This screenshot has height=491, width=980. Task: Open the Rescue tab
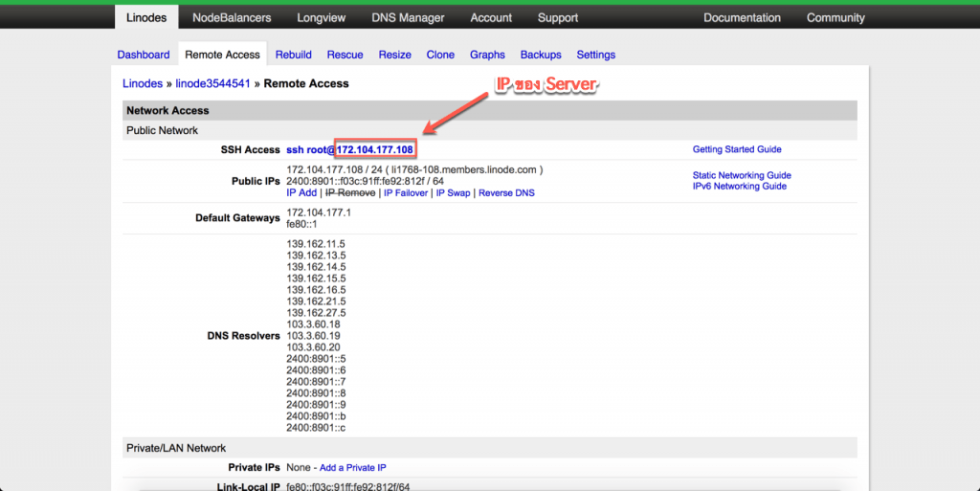(345, 55)
